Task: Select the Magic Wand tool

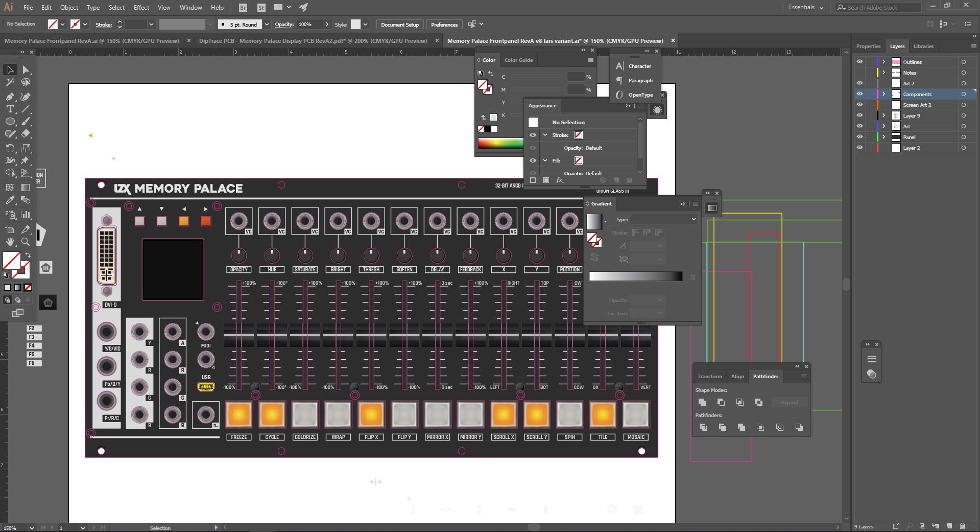Action: pyautogui.click(x=10, y=82)
